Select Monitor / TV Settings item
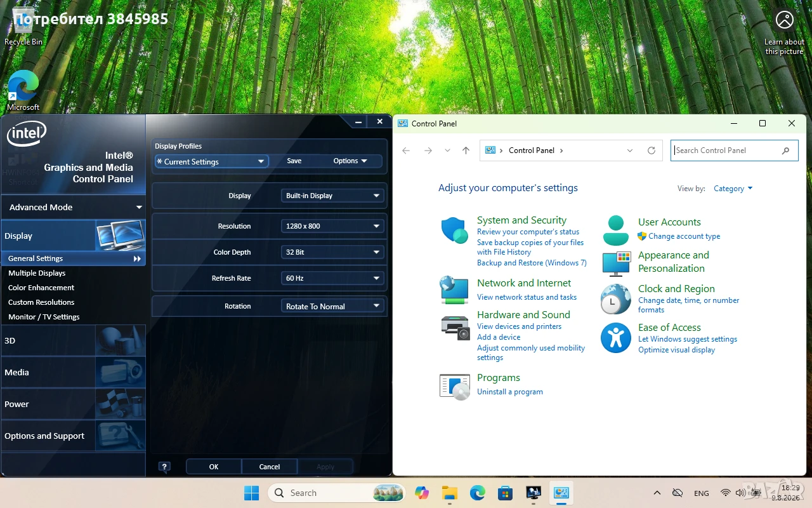Viewport: 812px width, 508px height. (x=44, y=317)
